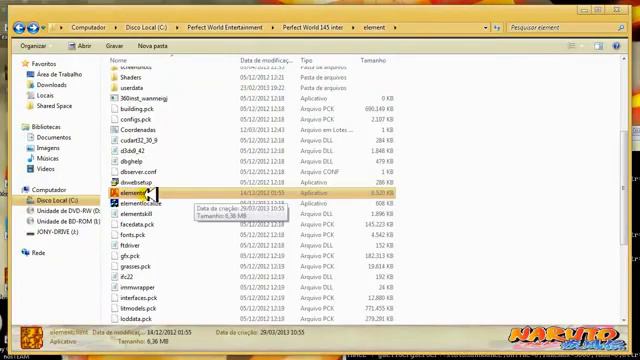640x360 pixels.
Task: Sort by the Nome column header
Action: tap(118, 60)
